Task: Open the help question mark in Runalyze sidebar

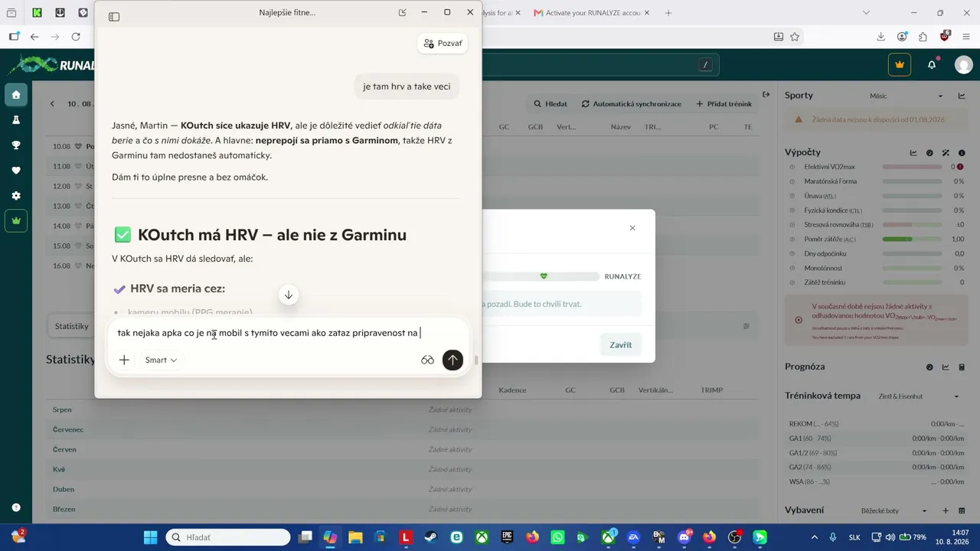Action: [16, 507]
